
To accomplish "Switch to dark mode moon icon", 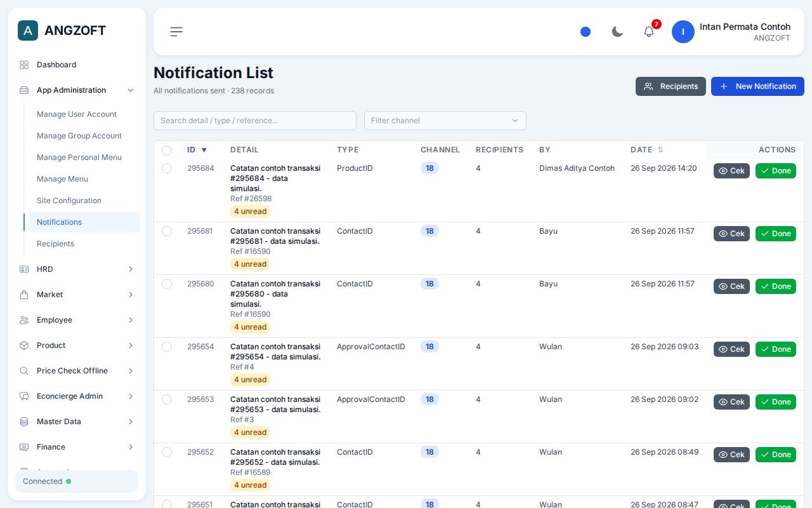I will click(617, 32).
